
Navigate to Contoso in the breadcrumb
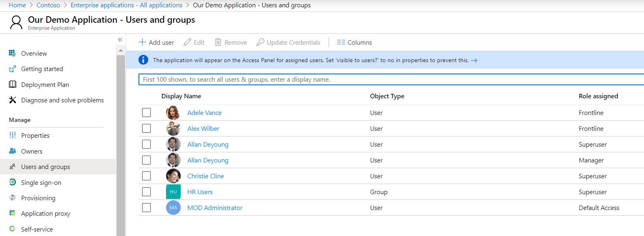(48, 5)
